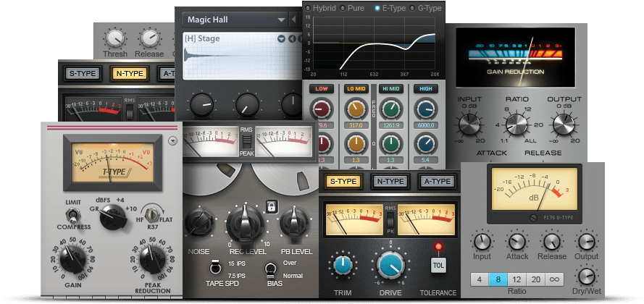
Task: Select the A-TYPE tab above the Drive knob
Action: click(437, 182)
